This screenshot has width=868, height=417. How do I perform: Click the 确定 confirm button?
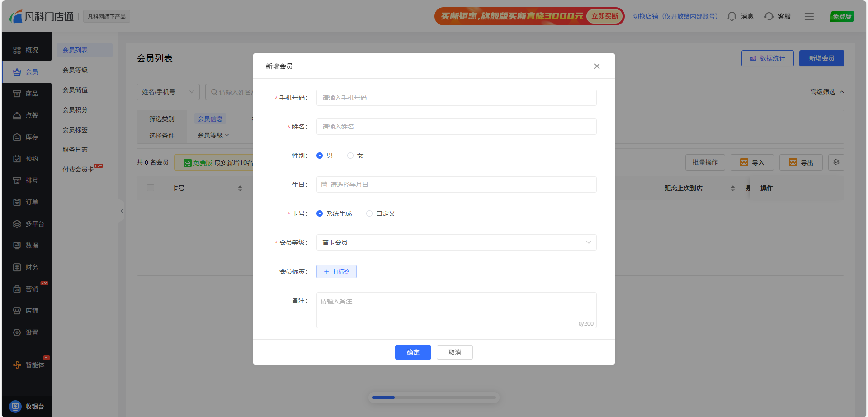[x=413, y=352]
